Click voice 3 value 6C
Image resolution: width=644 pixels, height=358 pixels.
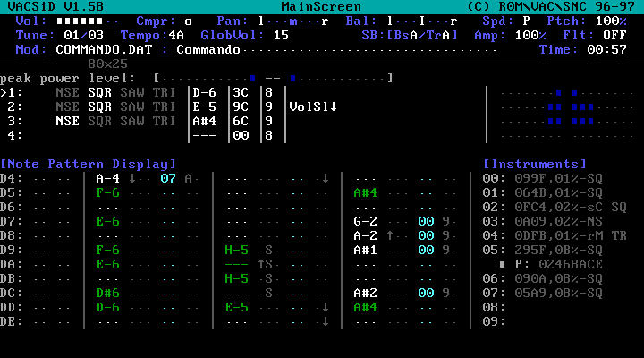pos(241,121)
